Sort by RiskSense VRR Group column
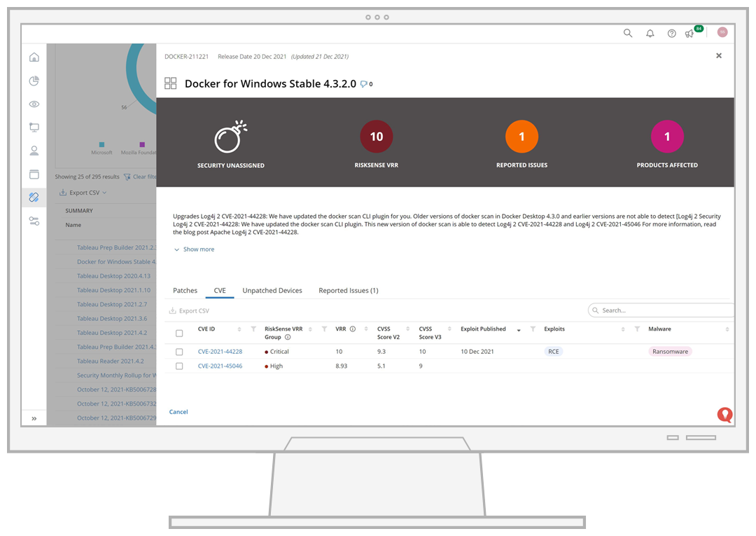The height and width of the screenshot is (536, 756). (x=310, y=329)
